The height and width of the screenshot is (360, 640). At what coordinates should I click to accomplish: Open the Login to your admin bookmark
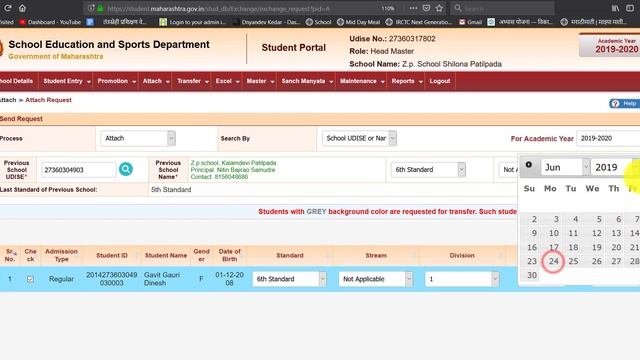[x=193, y=22]
